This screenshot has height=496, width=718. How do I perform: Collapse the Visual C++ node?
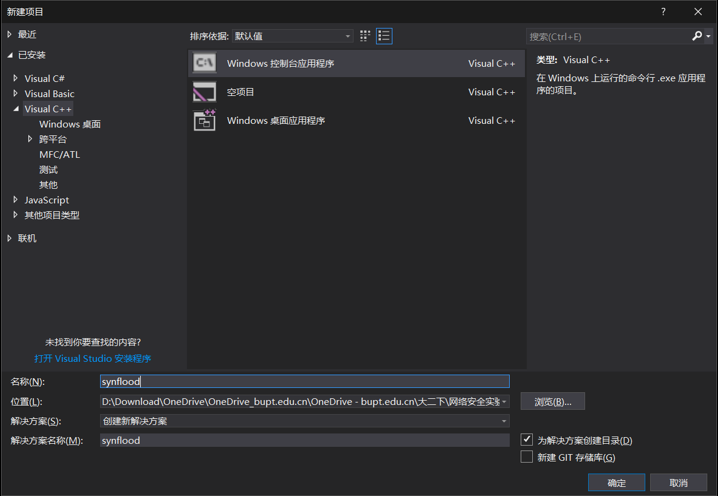[x=16, y=109]
